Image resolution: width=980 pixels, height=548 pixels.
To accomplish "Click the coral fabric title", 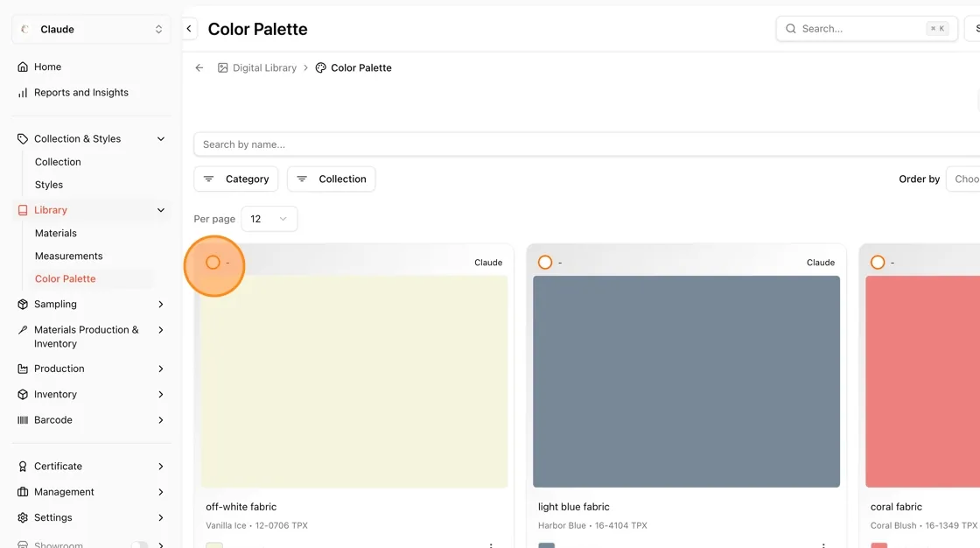I will pyautogui.click(x=896, y=507).
